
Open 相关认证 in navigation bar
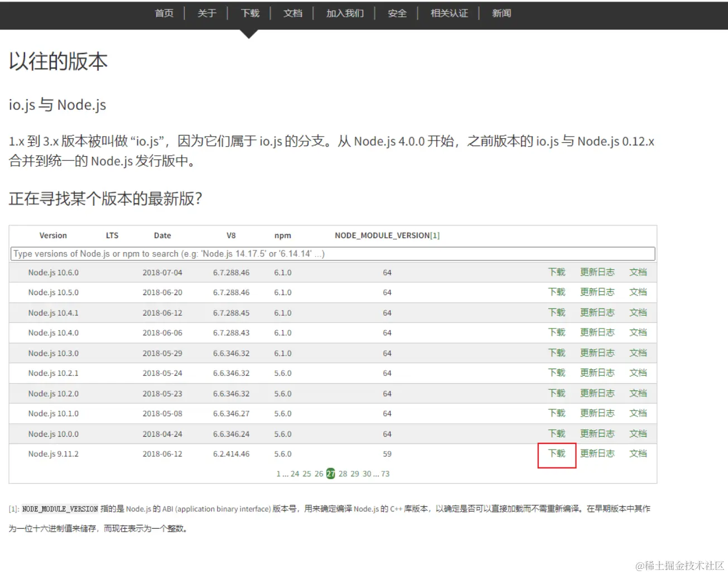coord(449,13)
